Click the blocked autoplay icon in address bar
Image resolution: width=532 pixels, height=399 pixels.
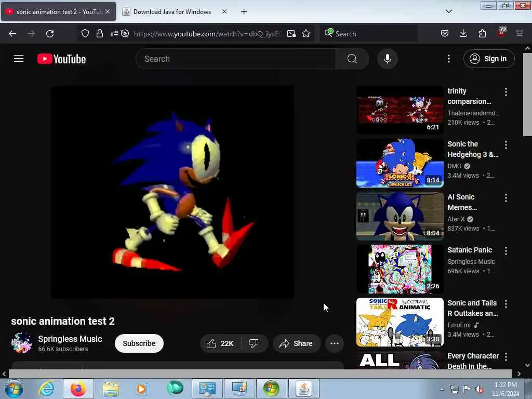tap(125, 34)
